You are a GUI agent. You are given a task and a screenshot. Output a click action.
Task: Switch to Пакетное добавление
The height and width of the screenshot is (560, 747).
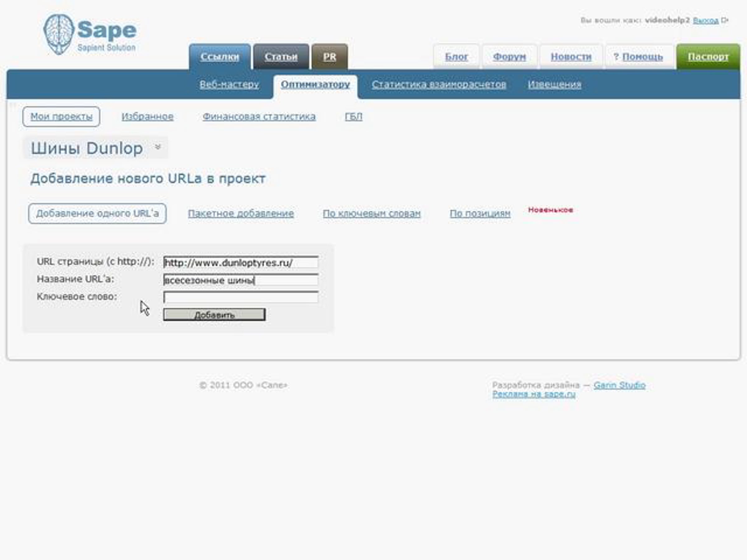[241, 214]
